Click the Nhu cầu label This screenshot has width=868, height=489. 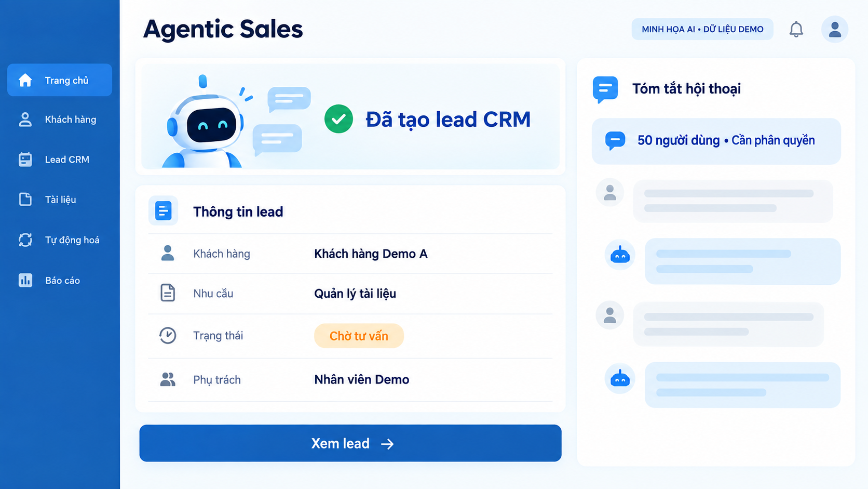[x=213, y=294]
